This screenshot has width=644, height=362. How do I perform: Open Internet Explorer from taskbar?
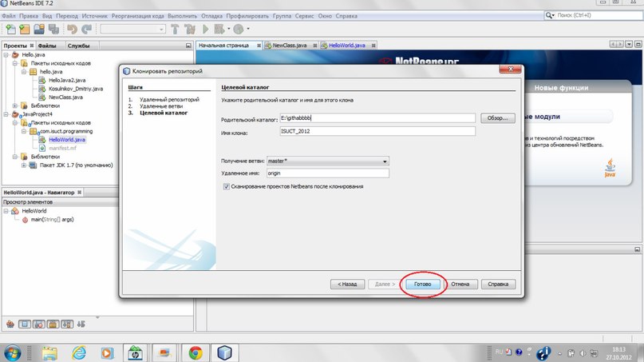[78, 353]
